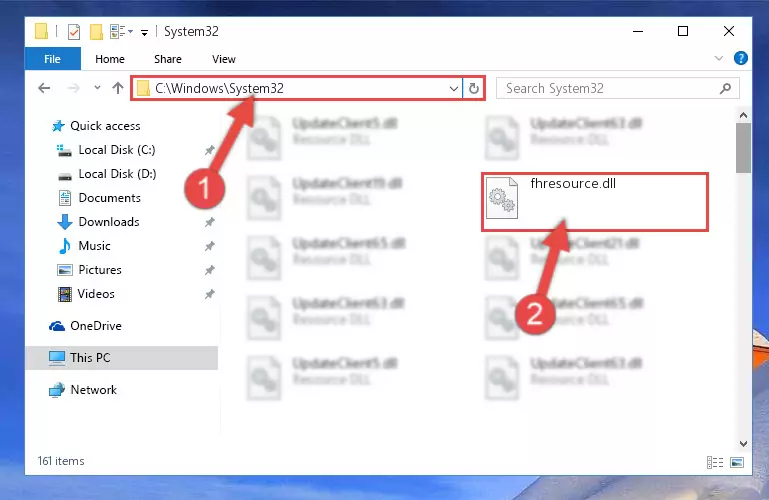The height and width of the screenshot is (500, 769).
Task: Open Help via the blue question mark icon
Action: point(741,58)
